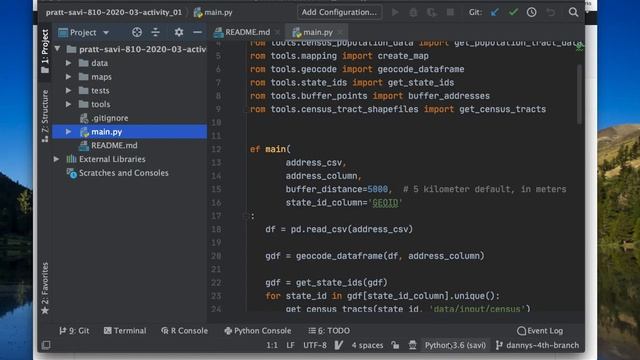This screenshot has width=640, height=360.
Task: Click 'GEOID' string in line 16
Action: [x=385, y=202]
